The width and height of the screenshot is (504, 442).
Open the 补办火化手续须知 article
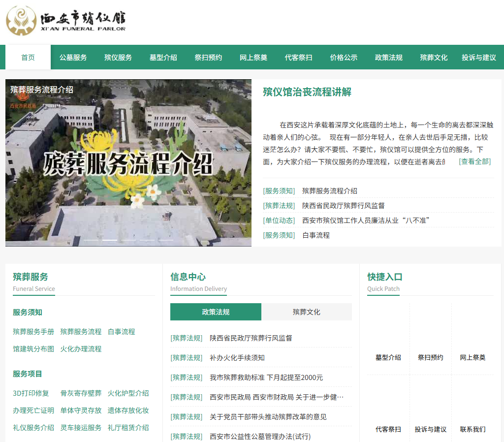tap(237, 358)
